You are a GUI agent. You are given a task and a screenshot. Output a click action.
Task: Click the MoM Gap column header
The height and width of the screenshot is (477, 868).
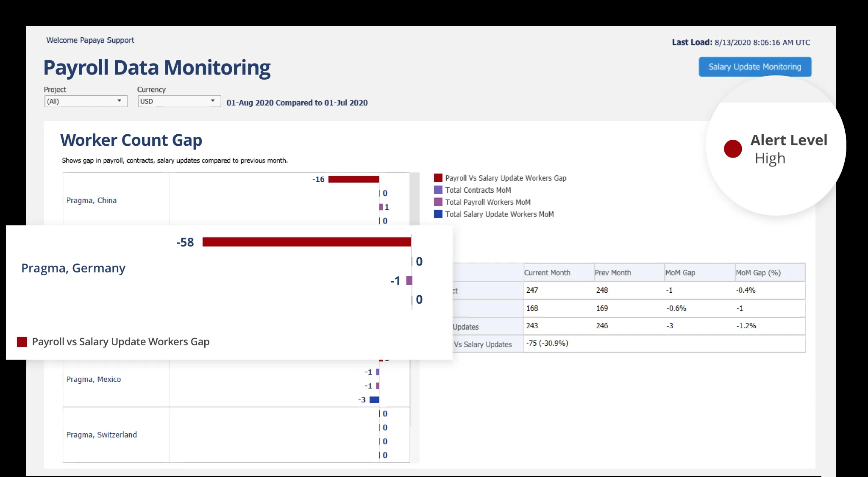[x=699, y=272]
